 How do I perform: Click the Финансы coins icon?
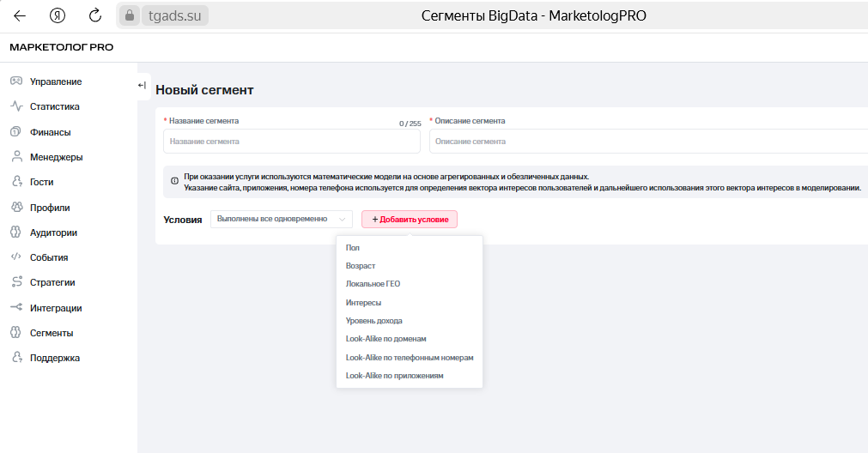15,132
